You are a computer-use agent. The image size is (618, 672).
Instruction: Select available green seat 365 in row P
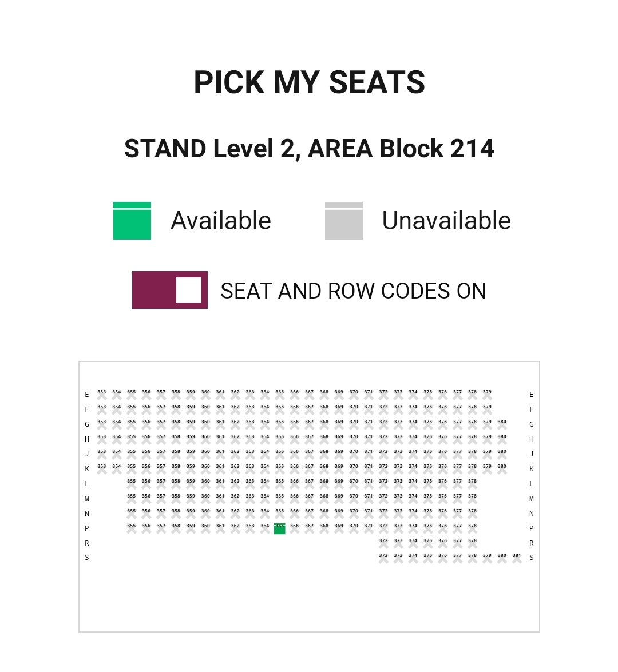(279, 529)
